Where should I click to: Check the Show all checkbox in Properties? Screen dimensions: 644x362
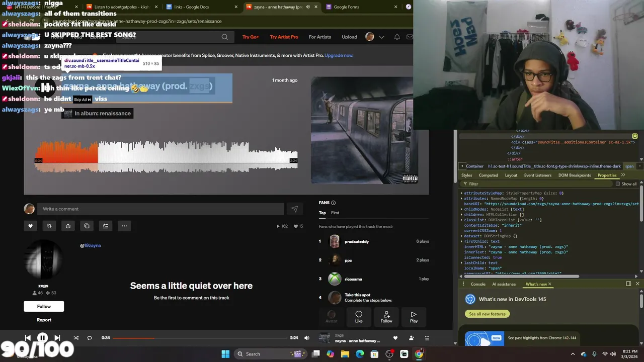[618, 184]
